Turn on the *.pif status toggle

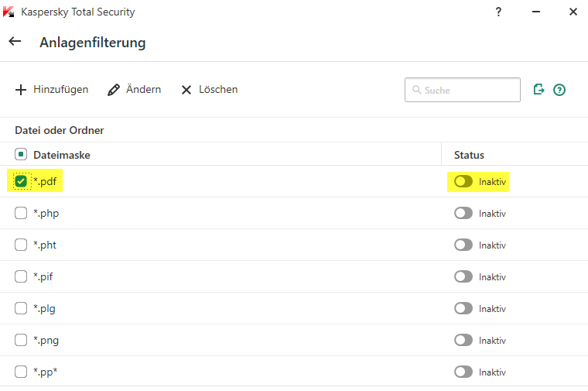463,276
